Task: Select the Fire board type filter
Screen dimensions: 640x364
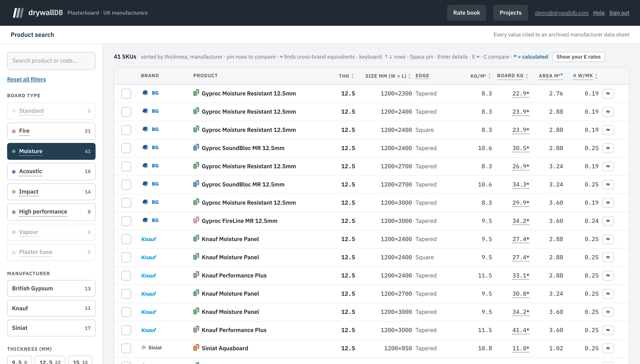Action: (51, 131)
